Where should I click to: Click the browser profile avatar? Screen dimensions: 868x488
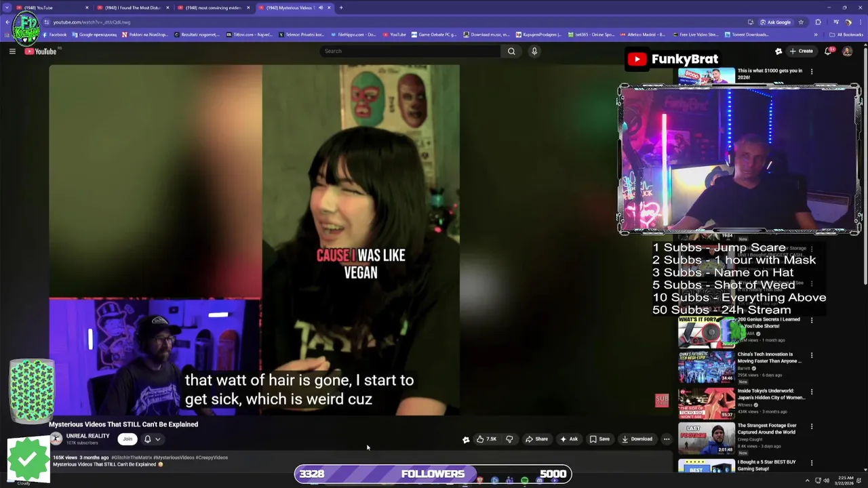tap(848, 22)
